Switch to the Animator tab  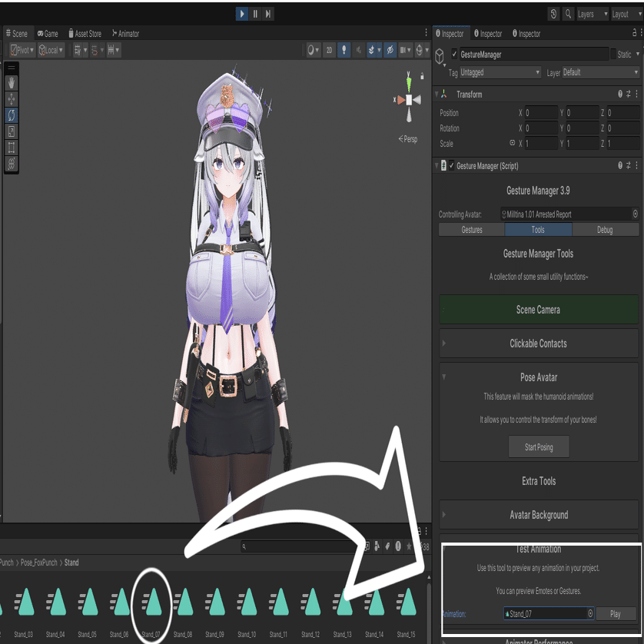coord(126,34)
